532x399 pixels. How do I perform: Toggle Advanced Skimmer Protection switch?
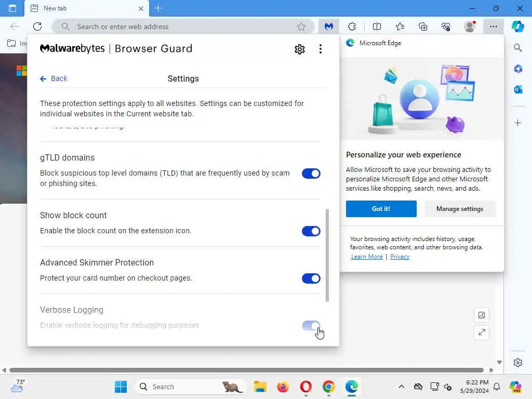pyautogui.click(x=311, y=278)
